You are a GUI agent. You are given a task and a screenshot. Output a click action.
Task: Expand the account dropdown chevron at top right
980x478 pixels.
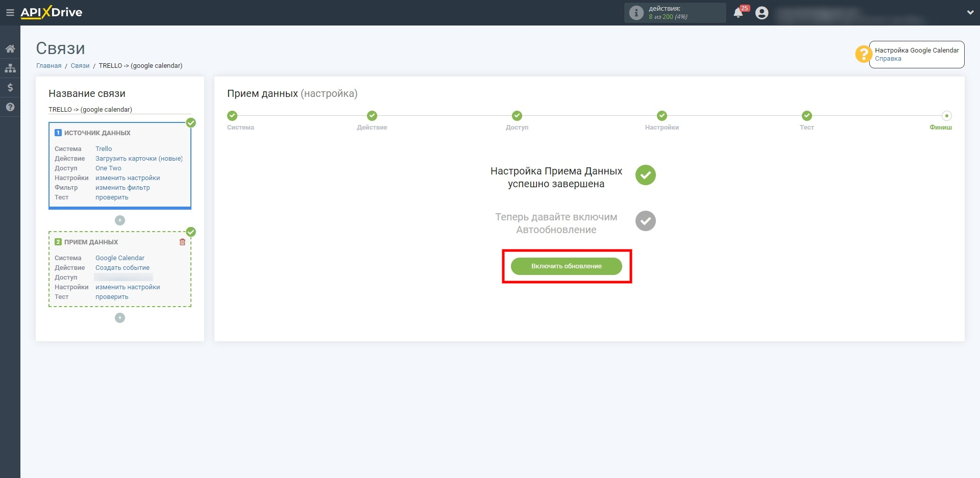pyautogui.click(x=970, y=13)
